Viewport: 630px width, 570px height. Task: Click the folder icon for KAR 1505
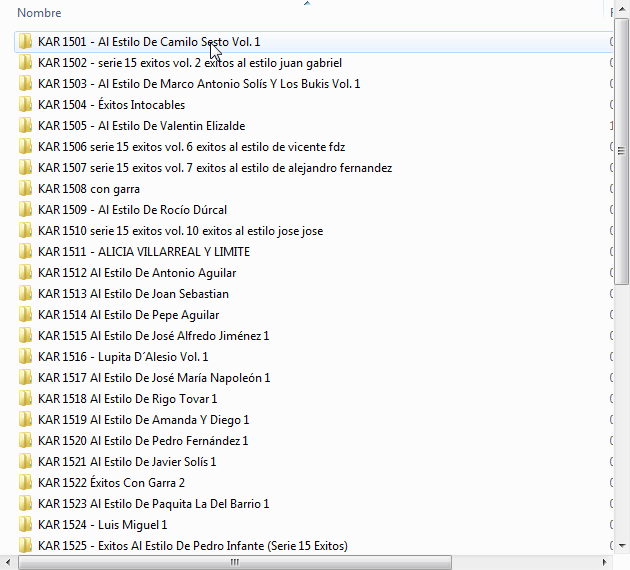(25, 125)
